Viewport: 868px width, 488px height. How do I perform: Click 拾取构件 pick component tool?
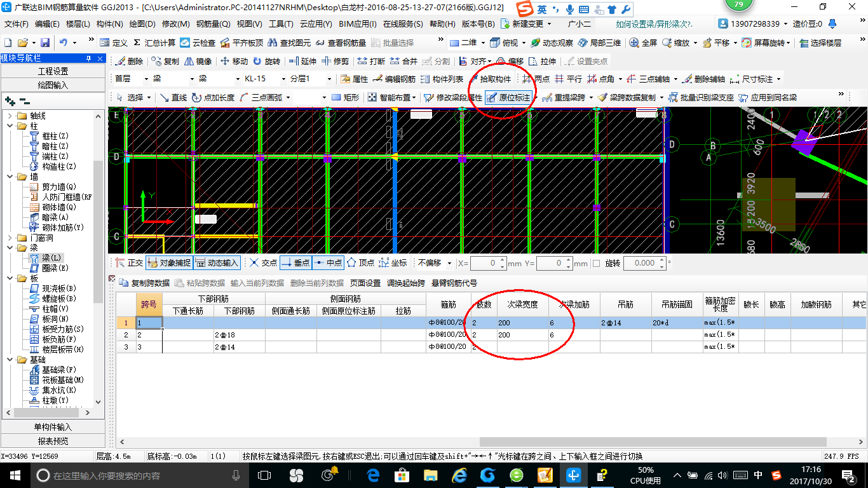click(489, 79)
